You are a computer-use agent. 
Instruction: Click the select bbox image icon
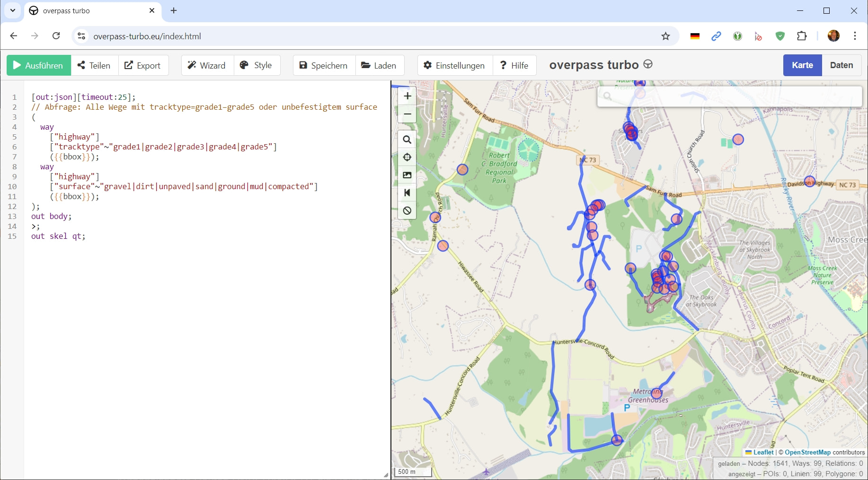(x=407, y=175)
